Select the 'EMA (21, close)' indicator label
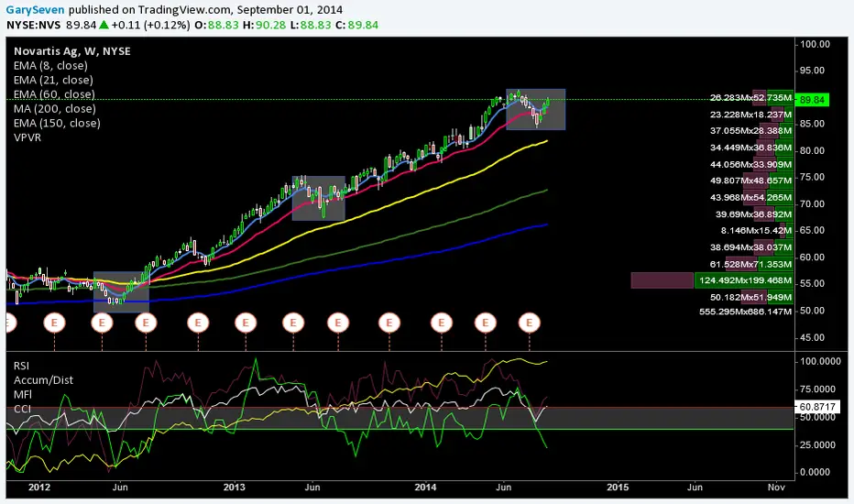854x504 pixels. coord(53,80)
